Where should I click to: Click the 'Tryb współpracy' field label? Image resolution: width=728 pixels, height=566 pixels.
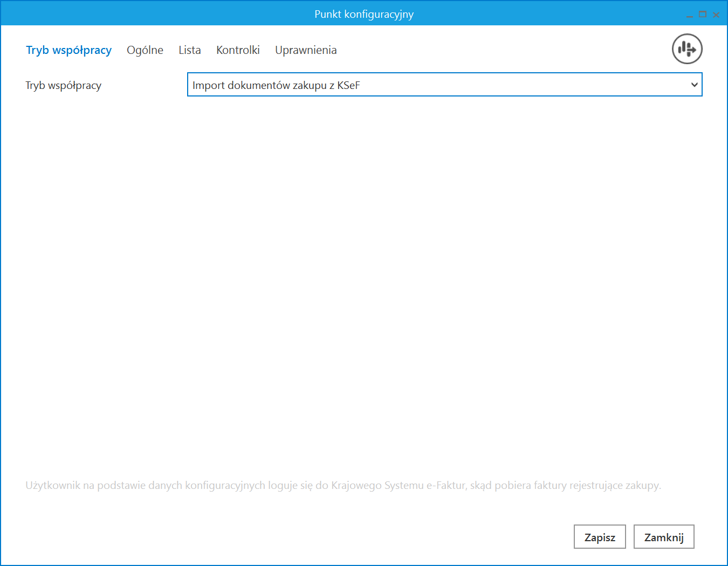click(x=64, y=86)
